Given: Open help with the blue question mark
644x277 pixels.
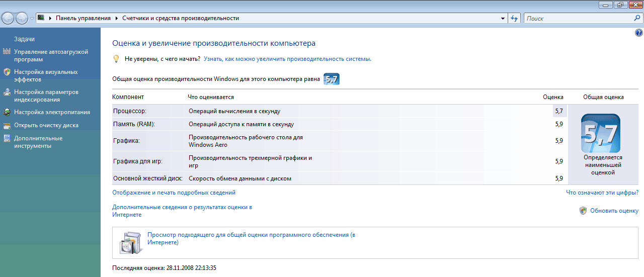Looking at the screenshot, I should tap(639, 32).
